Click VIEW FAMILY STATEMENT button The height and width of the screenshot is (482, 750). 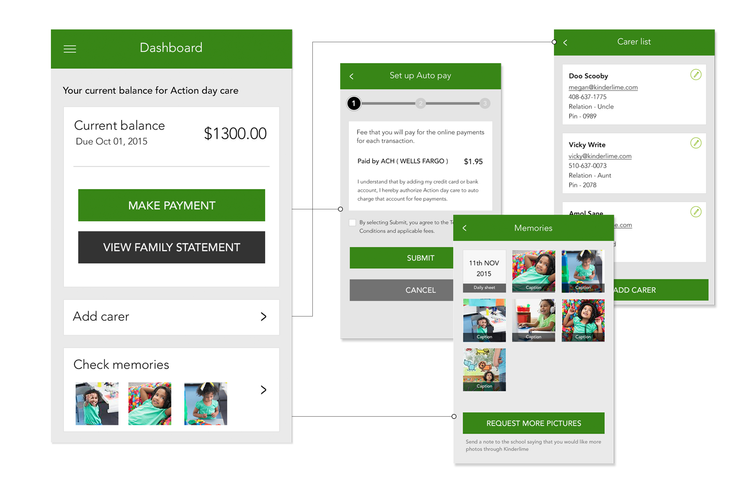[x=171, y=247]
